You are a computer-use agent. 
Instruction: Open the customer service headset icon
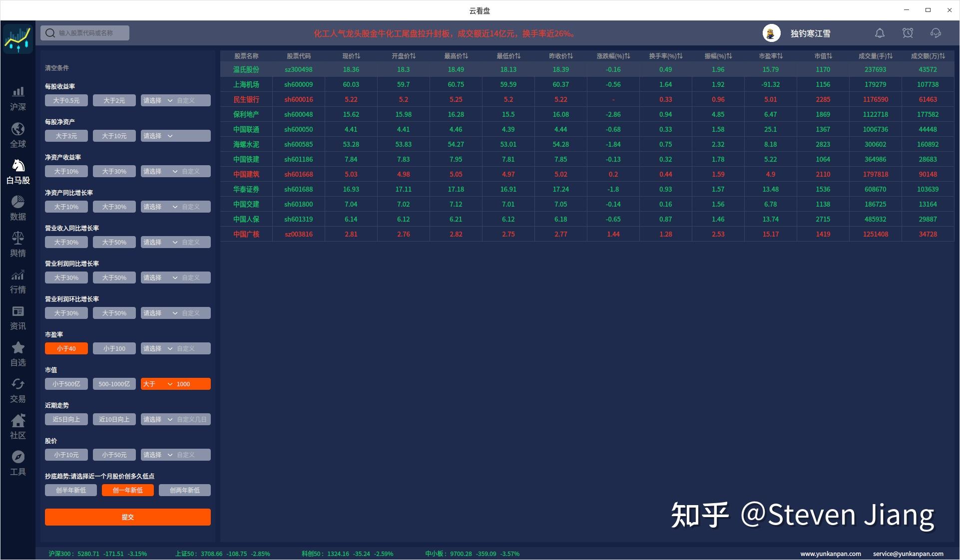pyautogui.click(x=936, y=33)
